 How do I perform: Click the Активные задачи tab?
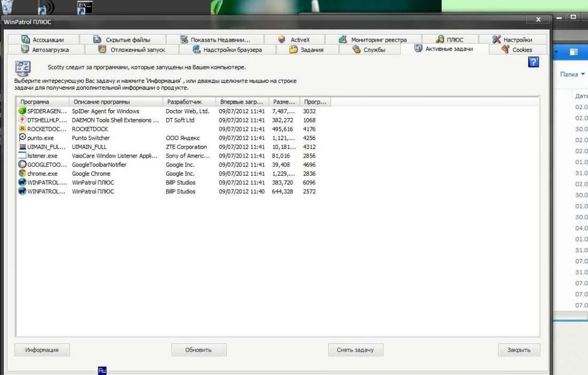coord(444,49)
